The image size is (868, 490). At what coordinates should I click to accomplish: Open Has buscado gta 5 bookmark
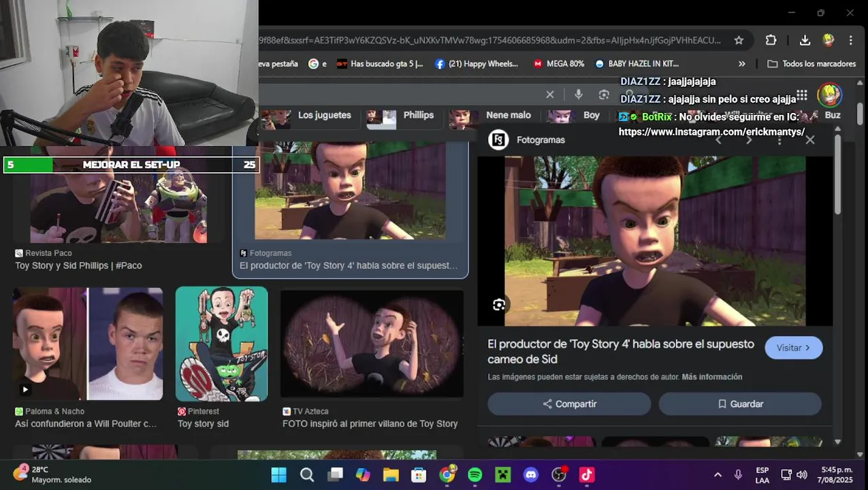point(380,64)
